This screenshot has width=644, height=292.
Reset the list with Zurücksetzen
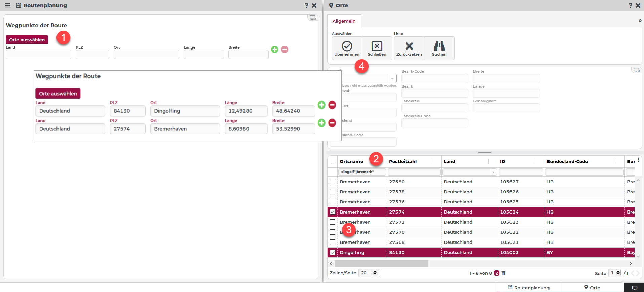pos(409,46)
